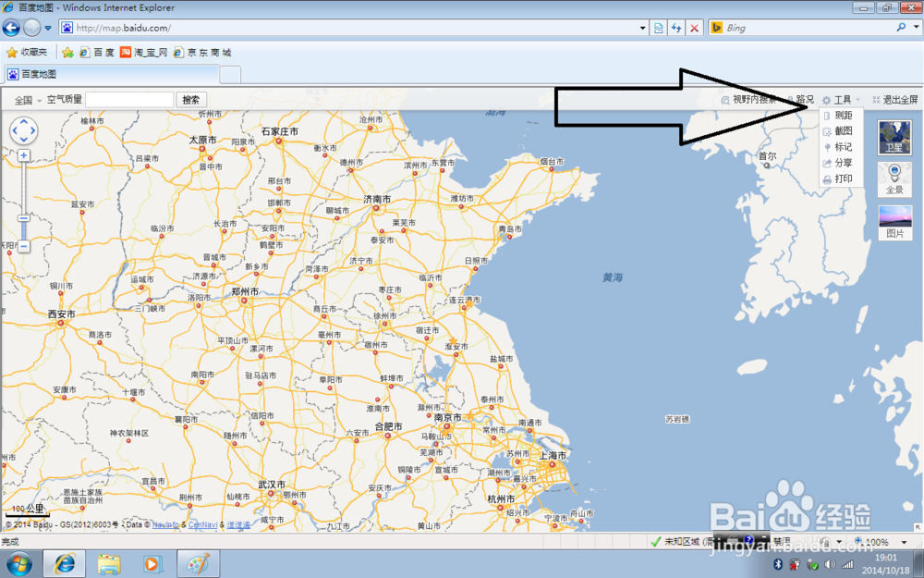Click 退出全屏 exit fullscreen
This screenshot has height=578, width=924.
[895, 100]
